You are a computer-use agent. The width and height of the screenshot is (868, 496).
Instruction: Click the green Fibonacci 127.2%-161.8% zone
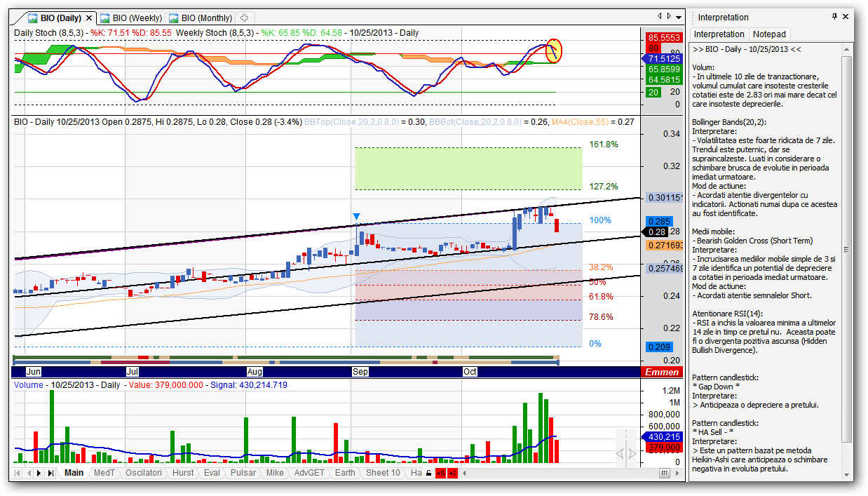[469, 168]
